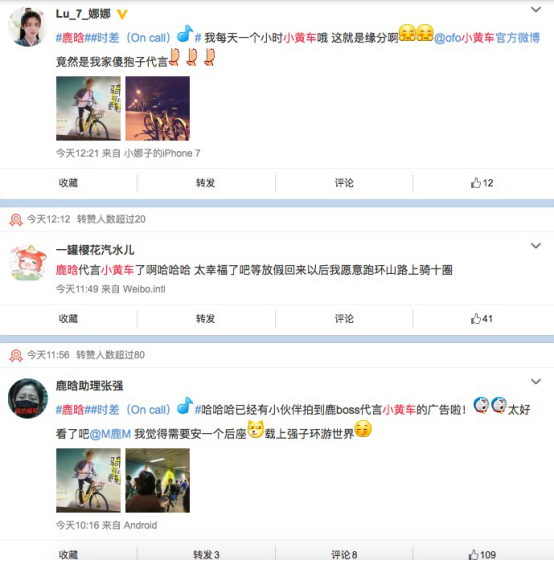Open Lu_7_娜娜's profile avatar
Image resolution: width=554 pixels, height=561 pixels.
pos(28,26)
